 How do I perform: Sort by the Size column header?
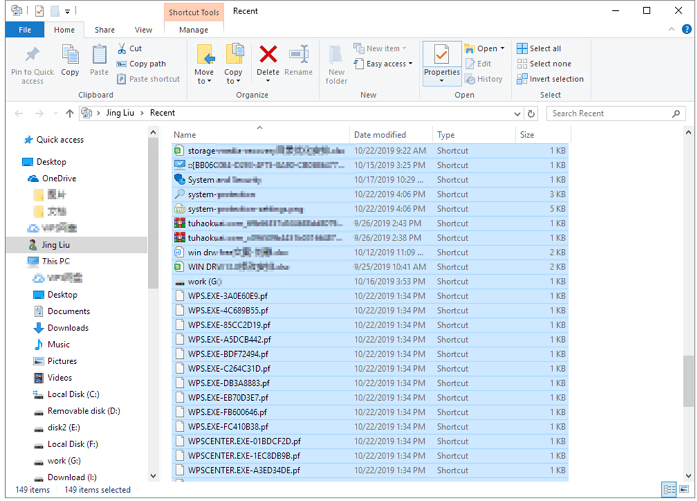click(x=543, y=135)
